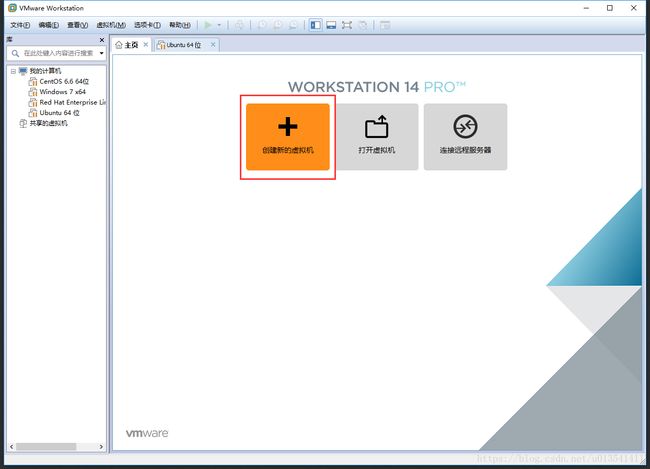Click the vmware logo at bottom
This screenshot has width=650, height=469.
(147, 433)
